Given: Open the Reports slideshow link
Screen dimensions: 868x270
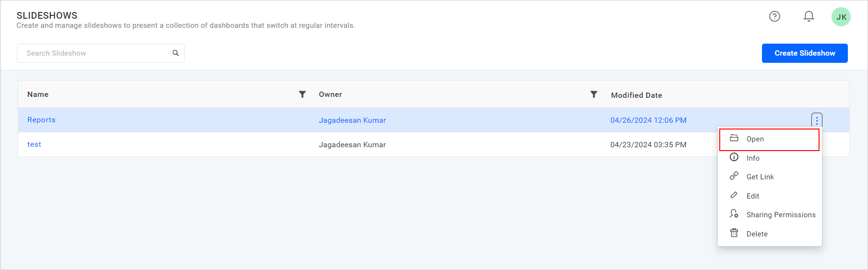Looking at the screenshot, I should (x=41, y=120).
